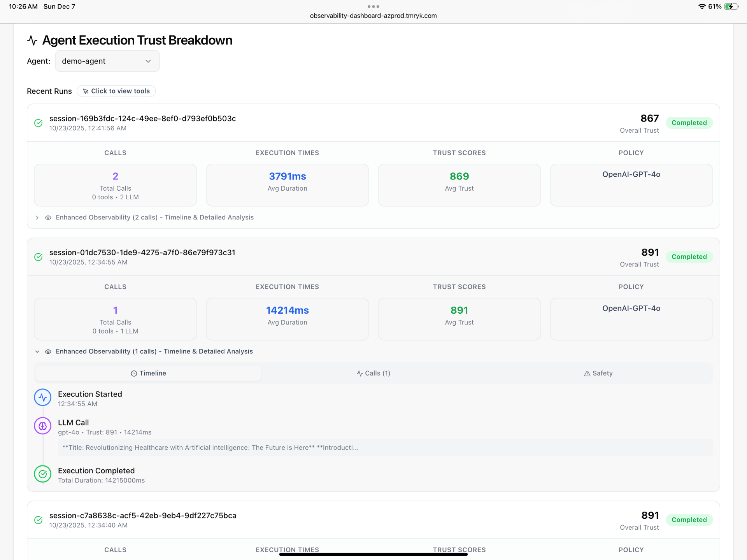
Task: Click the 1 Total Calls card
Action: pyautogui.click(x=116, y=319)
